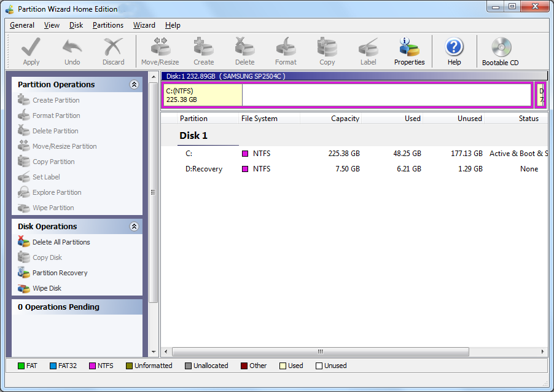Click the FAT32 blue legend swatch
Screen dimensions: 554x392
53,366
